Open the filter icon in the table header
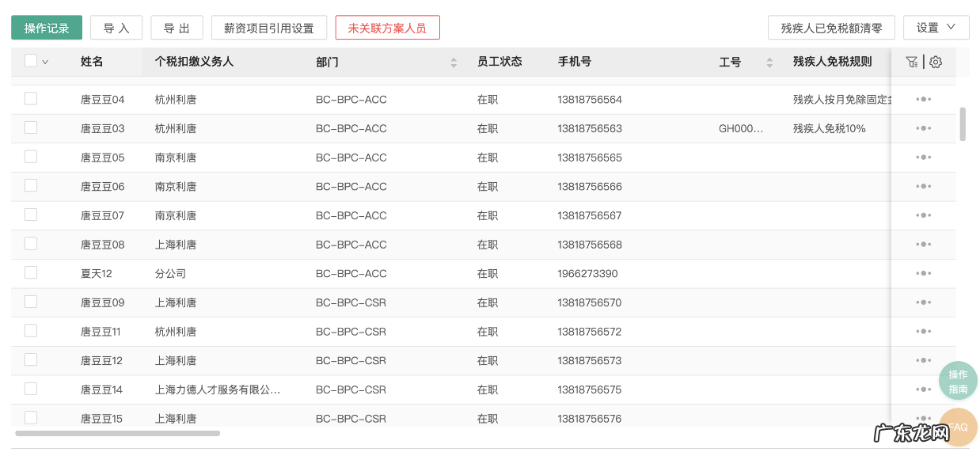 pos(912,61)
